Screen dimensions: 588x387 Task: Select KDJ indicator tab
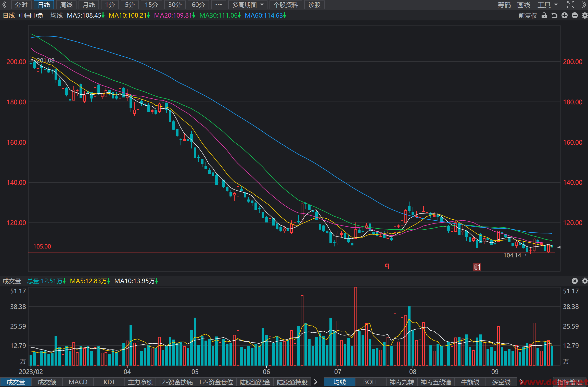coord(109,382)
